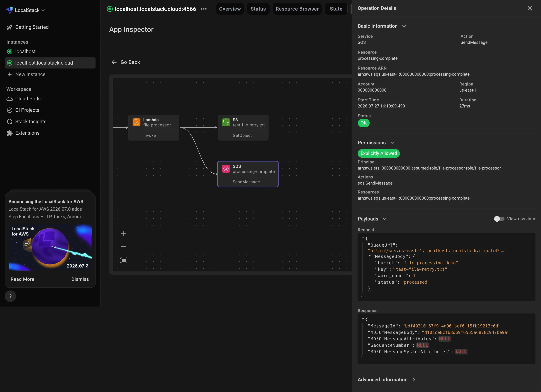Open Extensions puzzle icon

pos(9,133)
